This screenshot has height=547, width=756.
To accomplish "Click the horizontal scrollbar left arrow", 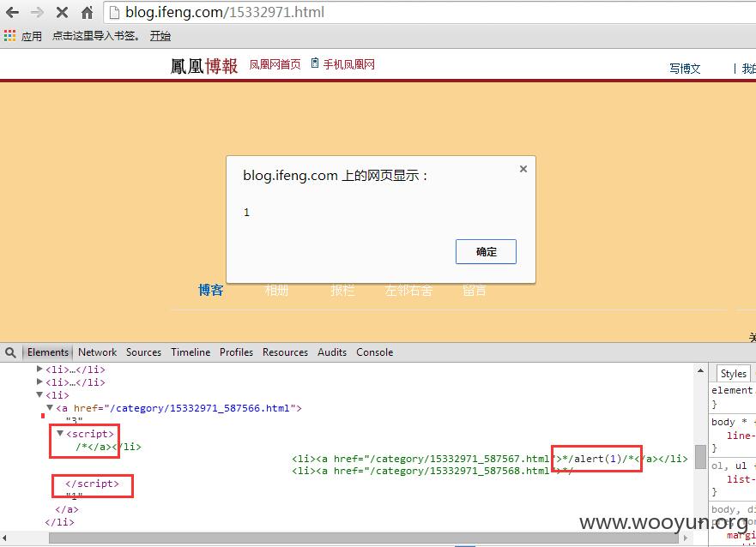I will pyautogui.click(x=4, y=538).
